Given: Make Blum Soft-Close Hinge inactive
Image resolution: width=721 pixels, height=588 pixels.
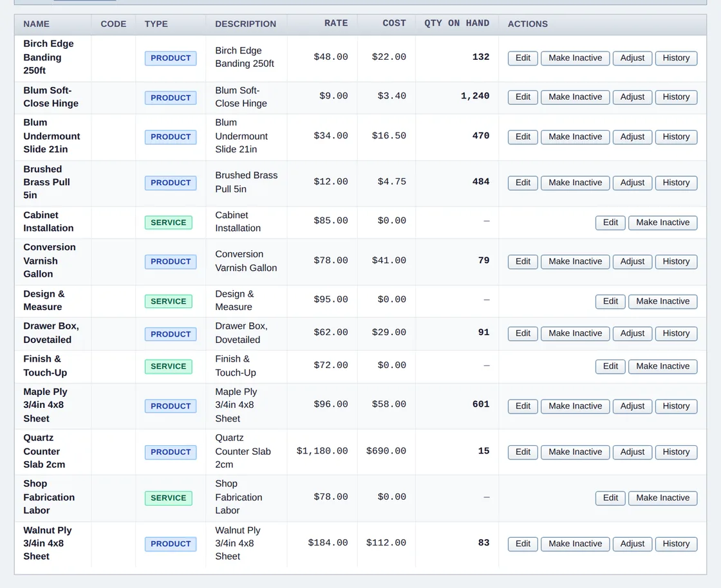Looking at the screenshot, I should pos(576,97).
